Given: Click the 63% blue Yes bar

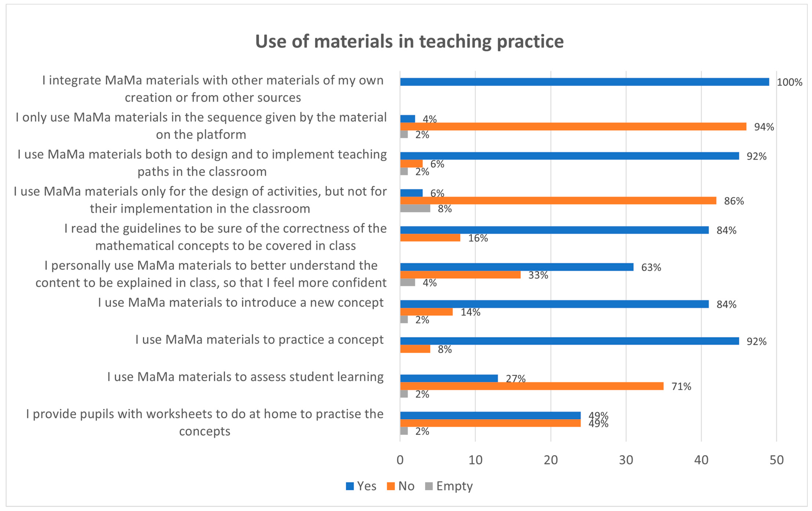Looking at the screenshot, I should tap(517, 267).
